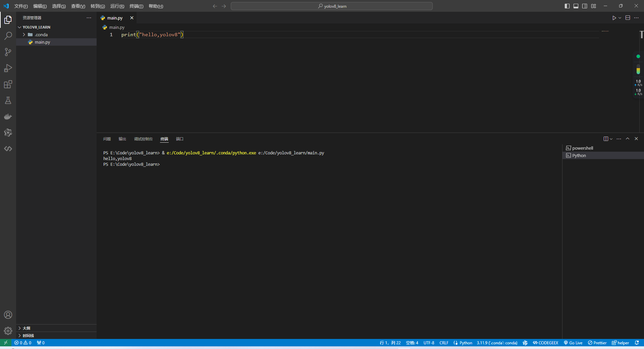Split the editor
Image resolution: width=644 pixels, height=349 pixels.
pos(628,18)
